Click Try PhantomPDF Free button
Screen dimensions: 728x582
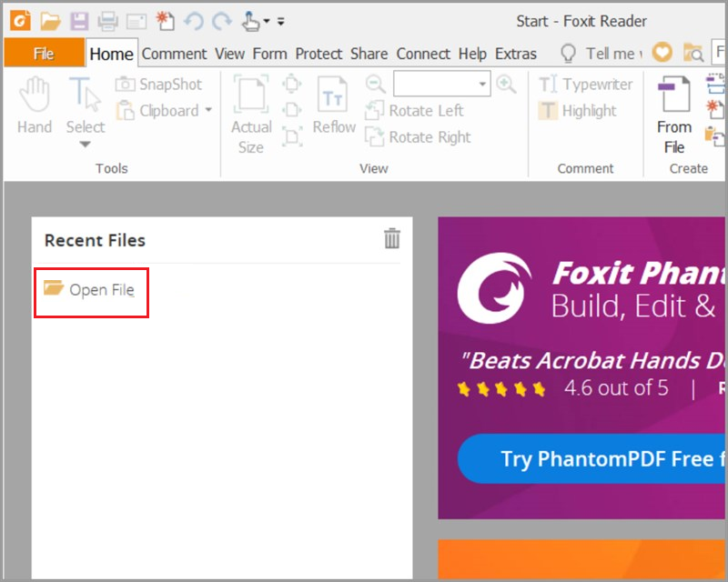[591, 459]
